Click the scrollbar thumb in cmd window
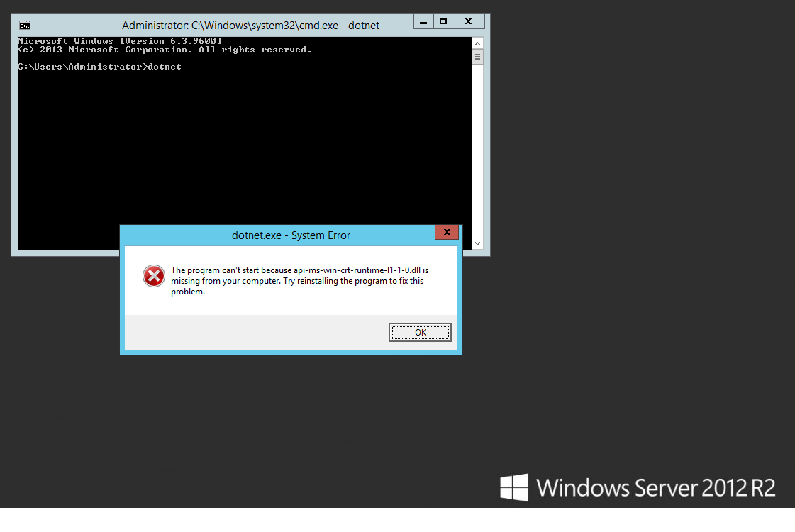This screenshot has width=795, height=532. (477, 57)
